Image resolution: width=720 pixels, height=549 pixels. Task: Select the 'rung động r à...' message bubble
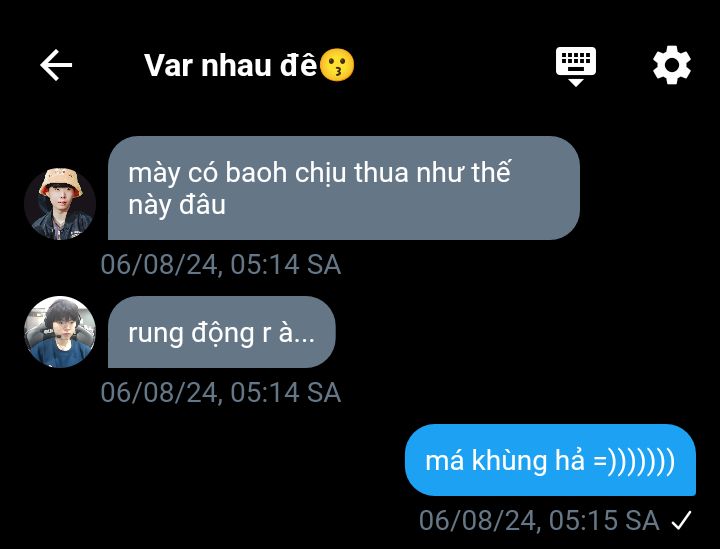click(x=222, y=332)
